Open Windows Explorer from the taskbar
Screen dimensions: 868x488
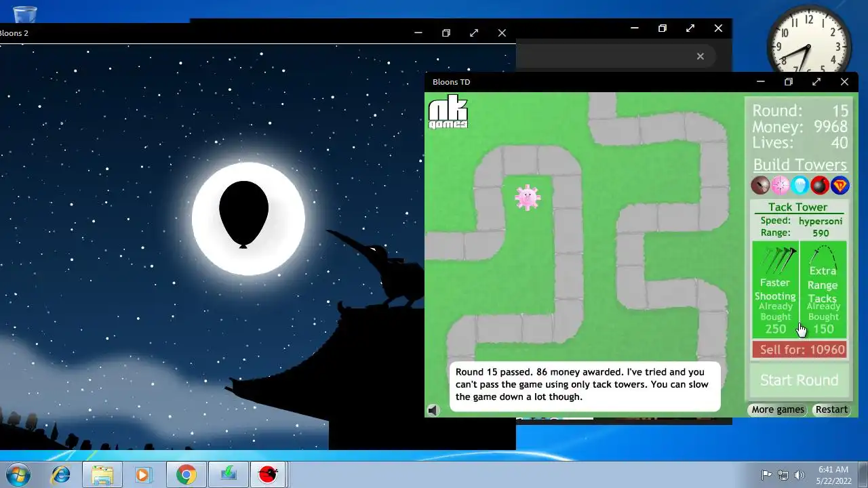tap(102, 474)
